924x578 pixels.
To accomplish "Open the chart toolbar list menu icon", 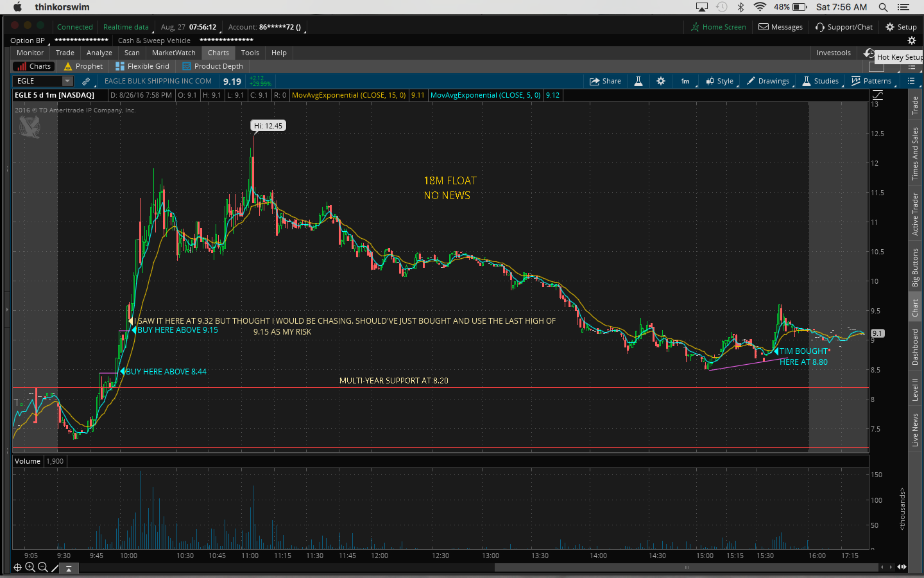I will click(911, 81).
